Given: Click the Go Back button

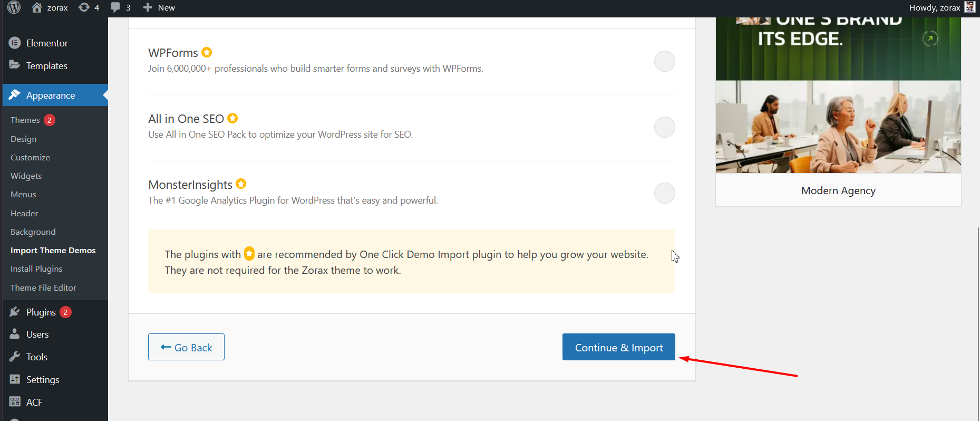Looking at the screenshot, I should (x=186, y=347).
